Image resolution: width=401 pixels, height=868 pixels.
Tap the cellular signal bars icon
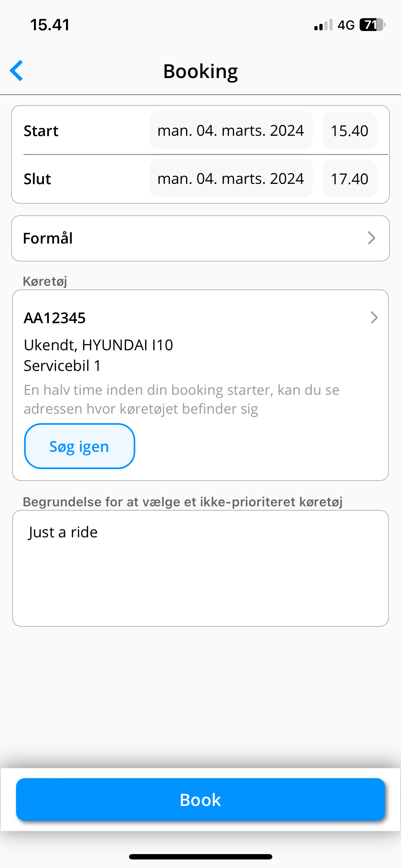[323, 25]
